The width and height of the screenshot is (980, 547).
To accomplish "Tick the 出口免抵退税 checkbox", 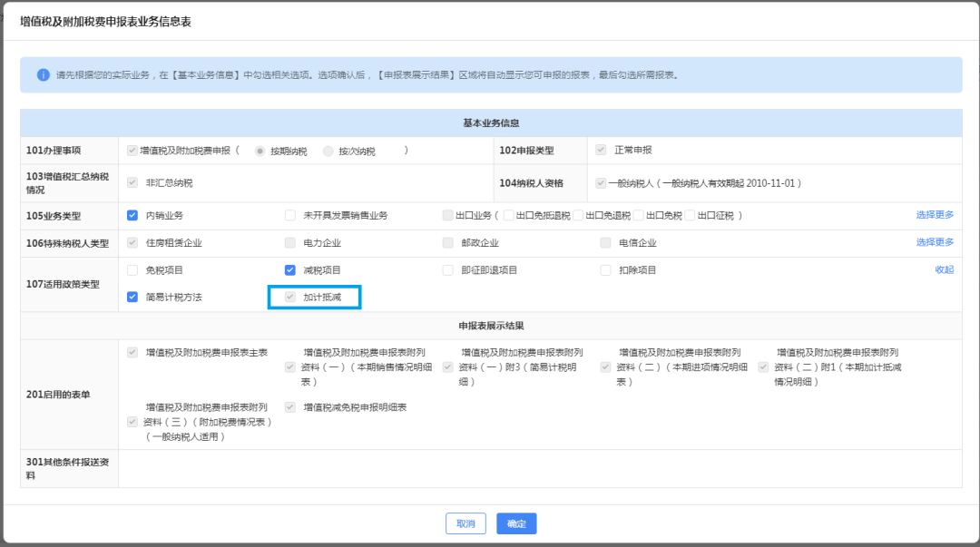I will click(x=509, y=215).
